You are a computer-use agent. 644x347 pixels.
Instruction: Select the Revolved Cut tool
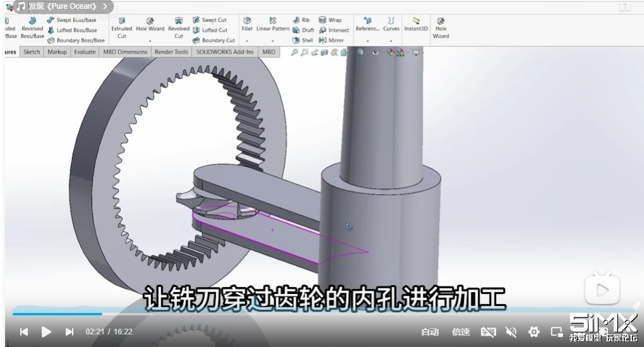point(179,28)
